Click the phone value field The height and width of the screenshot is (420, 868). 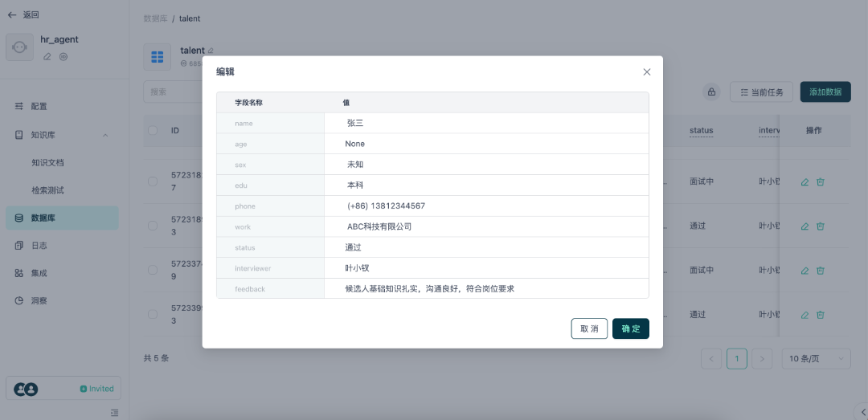[486, 206]
